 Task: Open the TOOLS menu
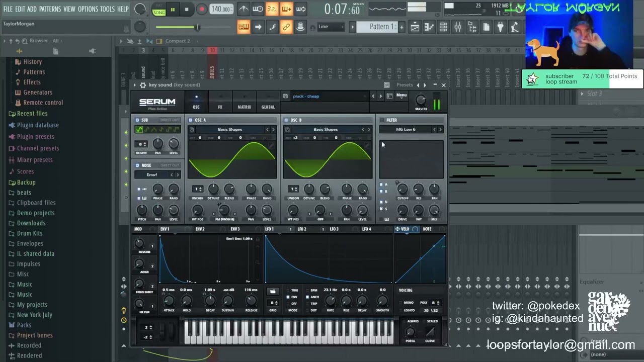pyautogui.click(x=108, y=9)
